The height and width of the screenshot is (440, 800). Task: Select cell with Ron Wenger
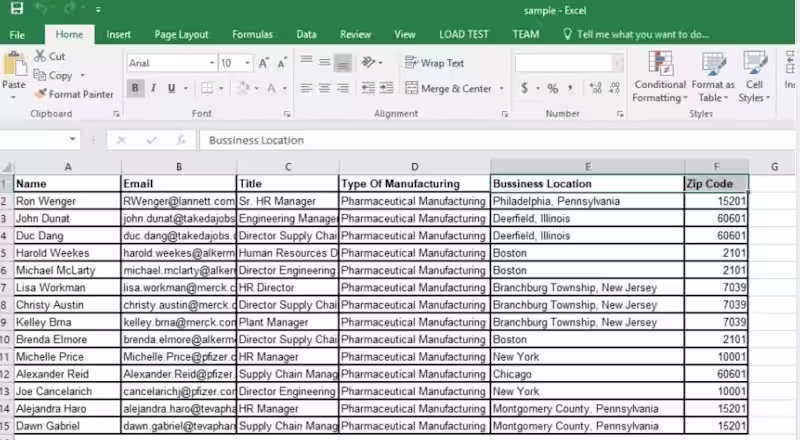[67, 201]
